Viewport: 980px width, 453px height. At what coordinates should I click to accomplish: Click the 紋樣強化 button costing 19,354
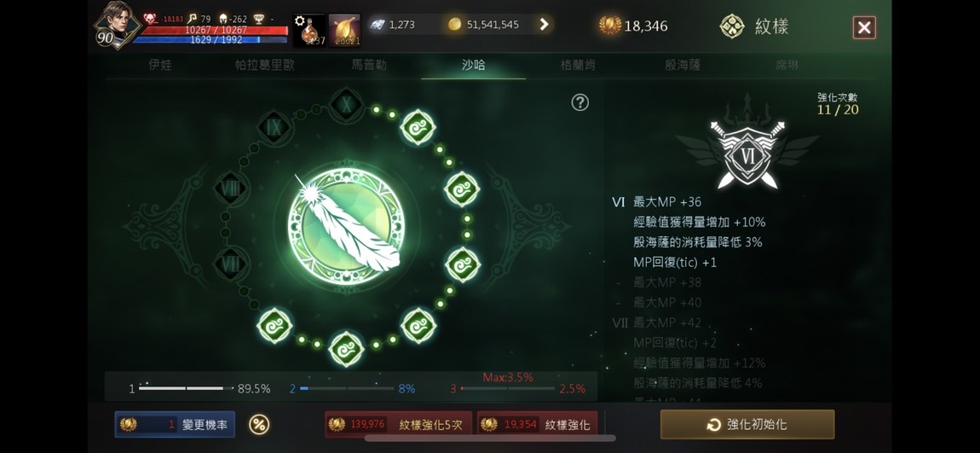tap(538, 425)
